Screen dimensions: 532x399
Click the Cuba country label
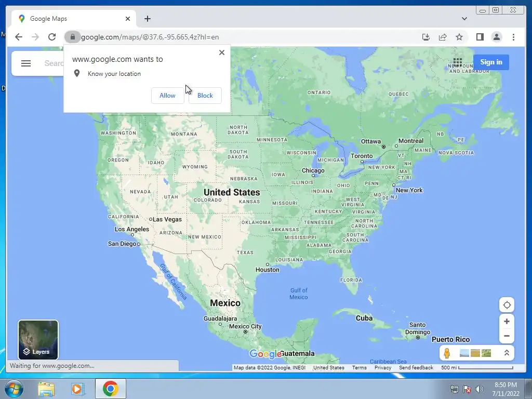[x=364, y=318]
